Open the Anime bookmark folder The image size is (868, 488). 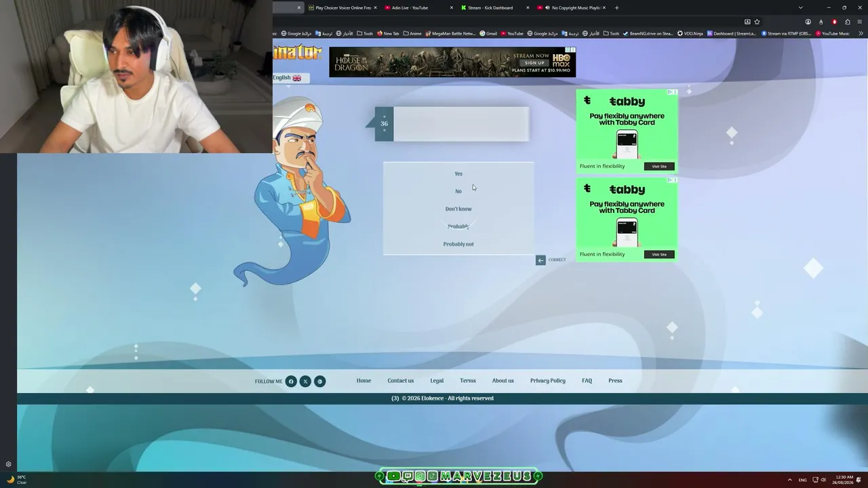(x=412, y=33)
